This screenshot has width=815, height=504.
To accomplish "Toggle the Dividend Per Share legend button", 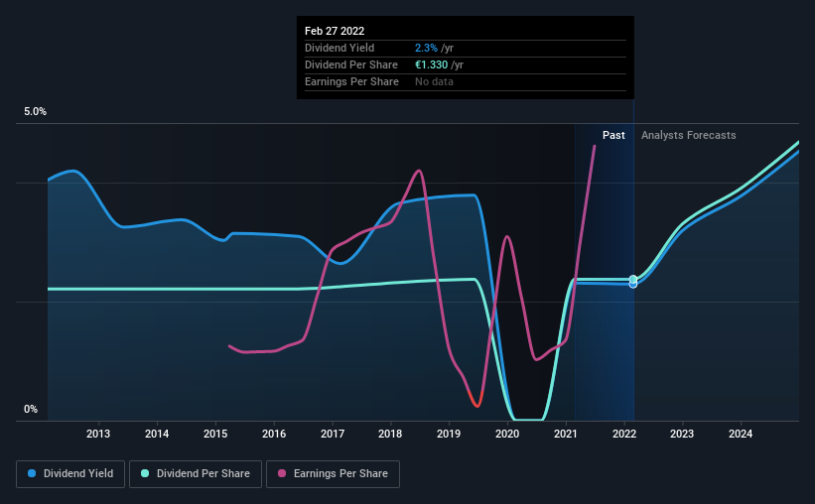I will click(196, 474).
